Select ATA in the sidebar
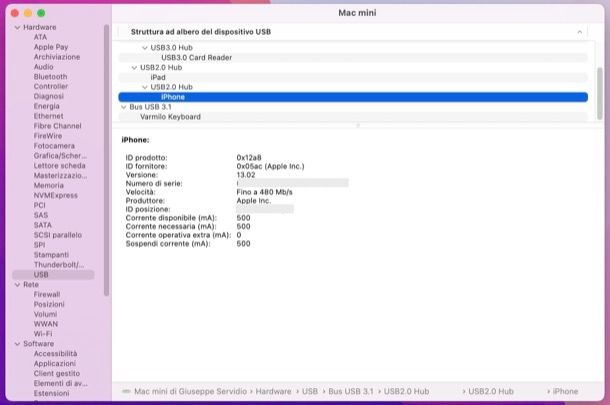610x405 pixels. 40,37
